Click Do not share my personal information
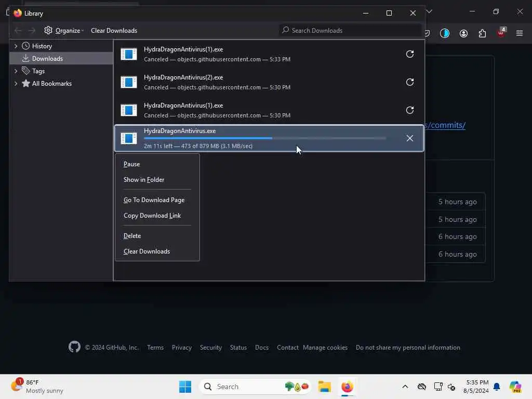This screenshot has height=399, width=532. 408,348
